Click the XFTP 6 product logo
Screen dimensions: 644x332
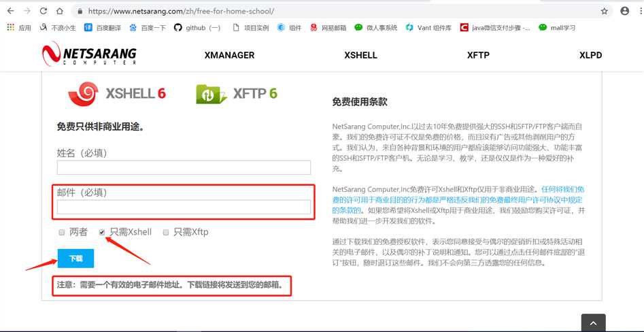pos(237,94)
